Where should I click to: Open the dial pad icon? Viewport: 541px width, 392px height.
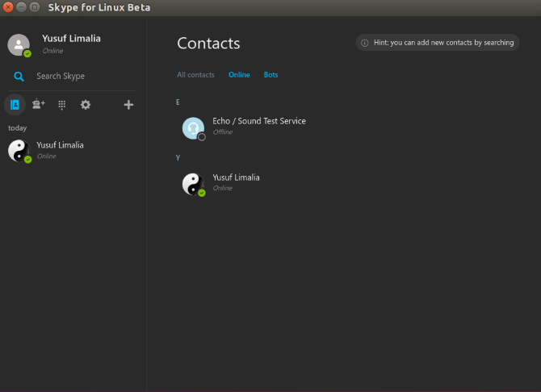61,105
